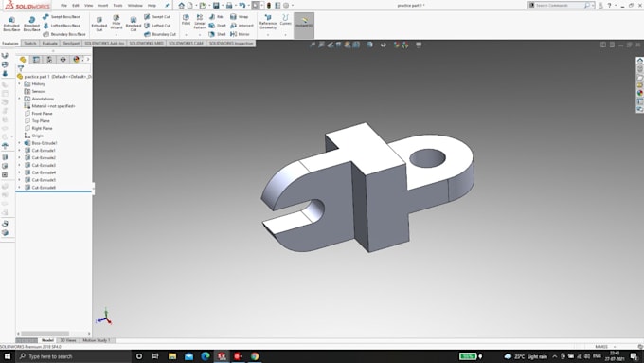Open the Reference Geometry tool
The image size is (644, 363).
(x=268, y=22)
